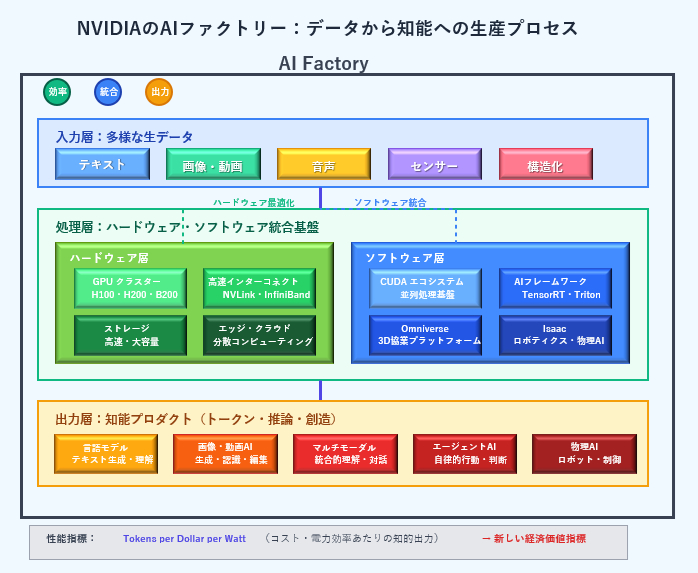Click the ソフトウェア層 heading
The height and width of the screenshot is (573, 698).
(405, 258)
